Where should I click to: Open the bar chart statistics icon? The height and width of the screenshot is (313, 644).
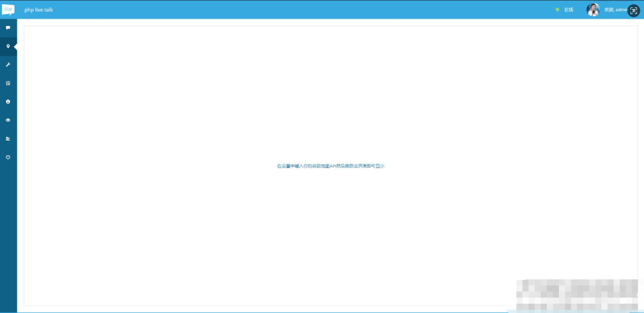pyautogui.click(x=8, y=139)
